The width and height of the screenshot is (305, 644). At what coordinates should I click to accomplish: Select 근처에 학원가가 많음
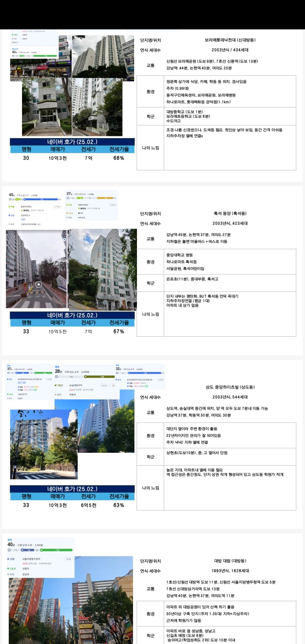pyautogui.click(x=183, y=620)
